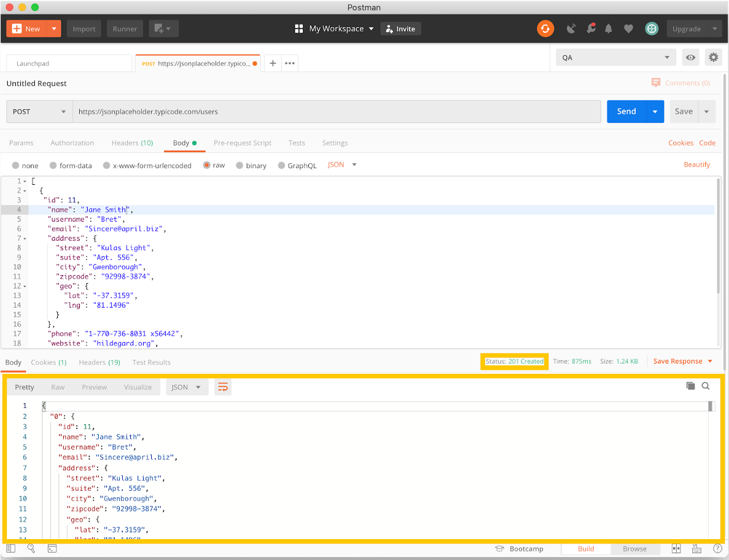Open the Params tab
The image size is (729, 560).
click(x=21, y=142)
